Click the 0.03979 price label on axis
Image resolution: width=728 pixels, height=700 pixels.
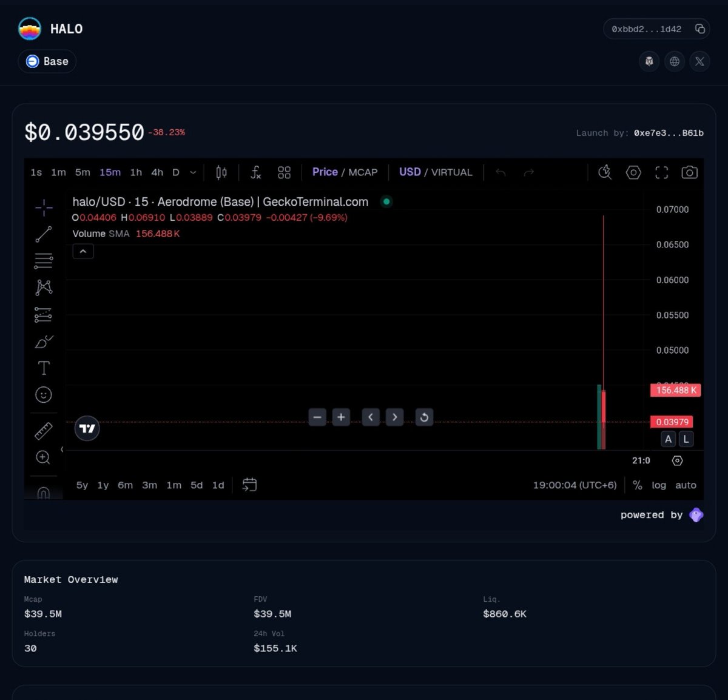click(672, 422)
